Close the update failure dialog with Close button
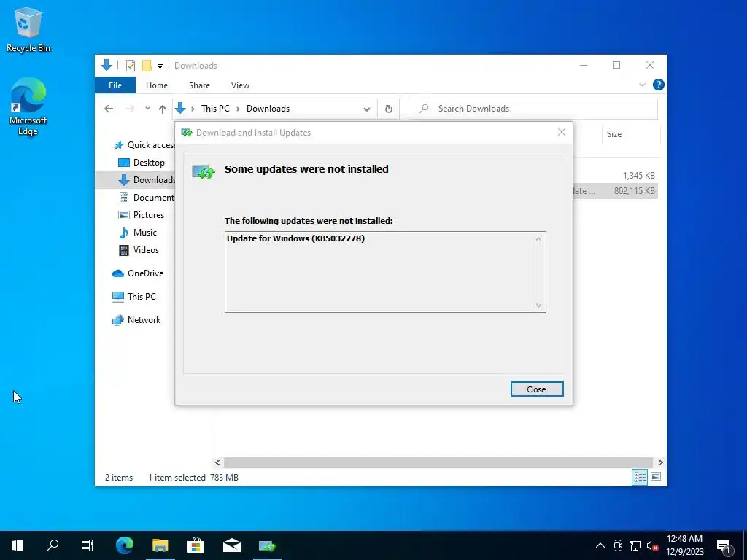Viewport: 747px width, 560px height. (x=536, y=389)
